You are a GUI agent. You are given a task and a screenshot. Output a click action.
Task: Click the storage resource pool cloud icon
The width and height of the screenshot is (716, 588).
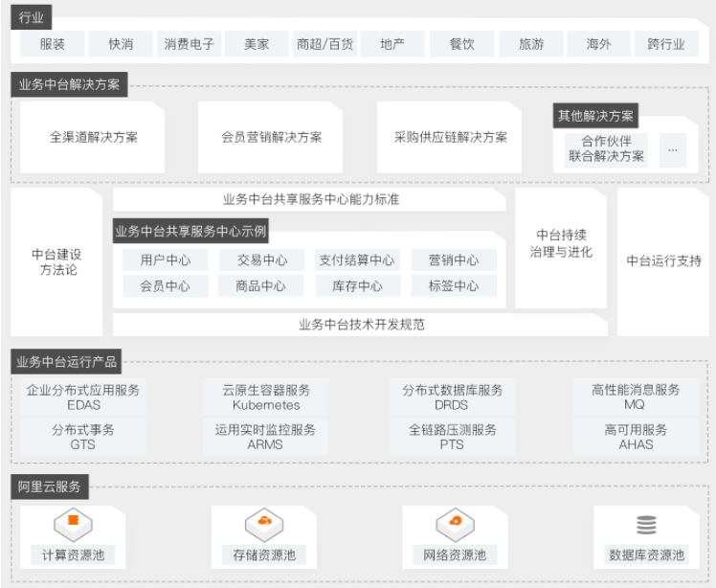(x=264, y=524)
